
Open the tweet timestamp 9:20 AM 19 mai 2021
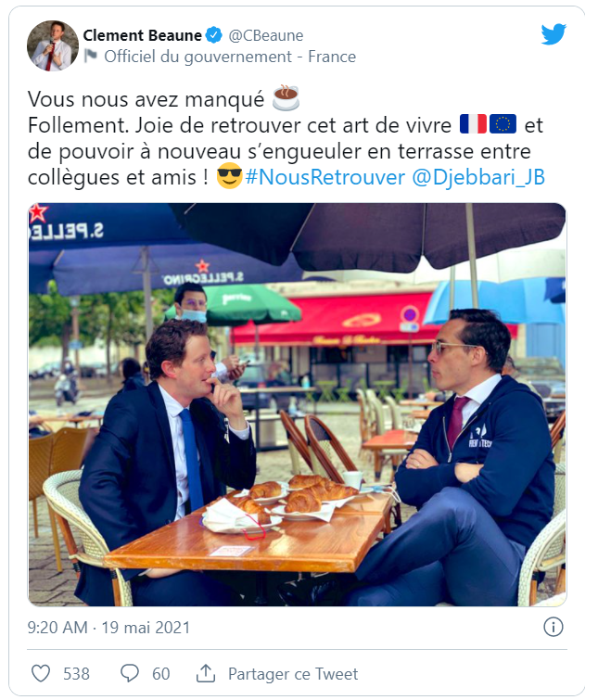[108, 628]
